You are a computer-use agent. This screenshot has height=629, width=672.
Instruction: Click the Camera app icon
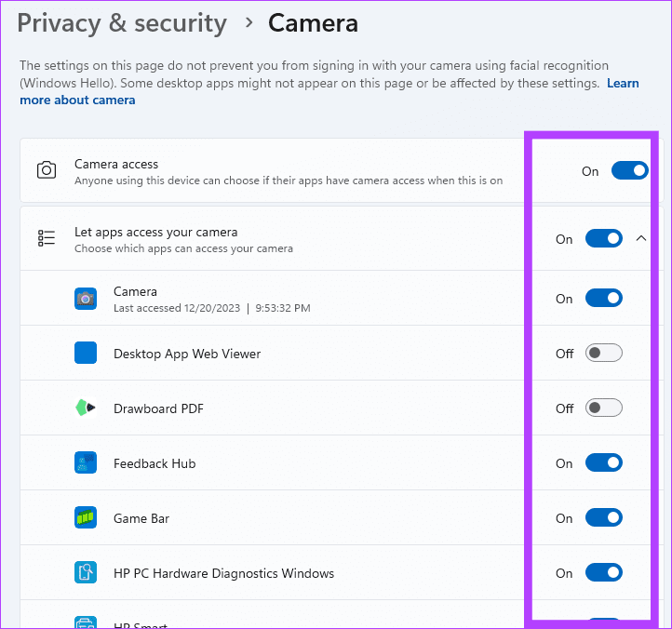coord(86,299)
